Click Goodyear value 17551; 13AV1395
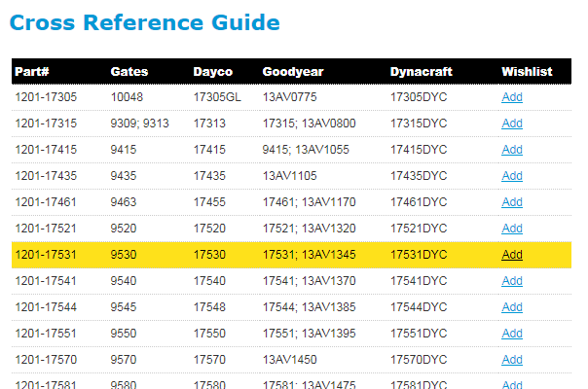The width and height of the screenshot is (588, 389). click(309, 334)
